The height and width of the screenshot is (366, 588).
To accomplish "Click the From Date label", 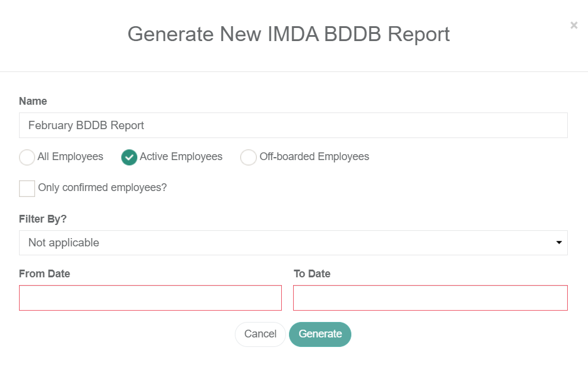I will pos(45,274).
